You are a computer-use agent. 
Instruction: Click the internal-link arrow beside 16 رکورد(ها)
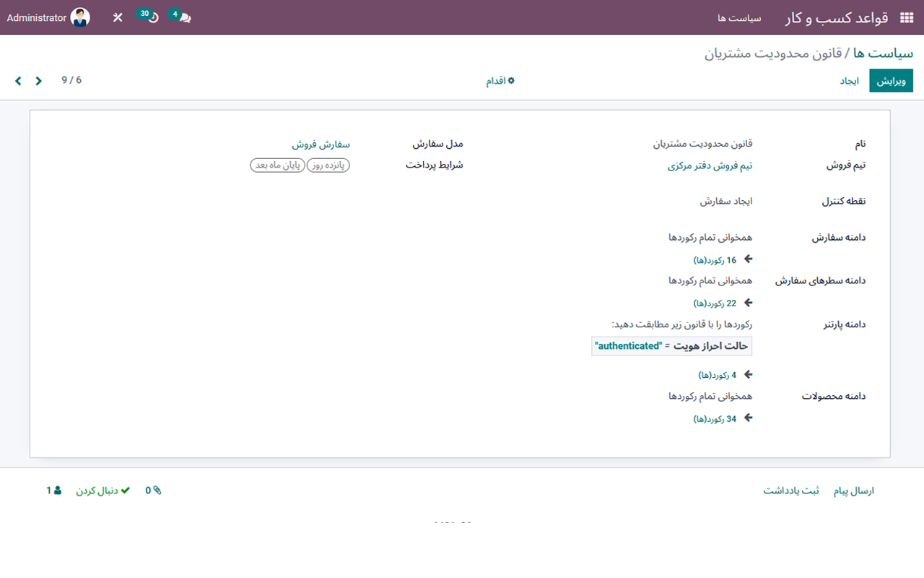[749, 259]
